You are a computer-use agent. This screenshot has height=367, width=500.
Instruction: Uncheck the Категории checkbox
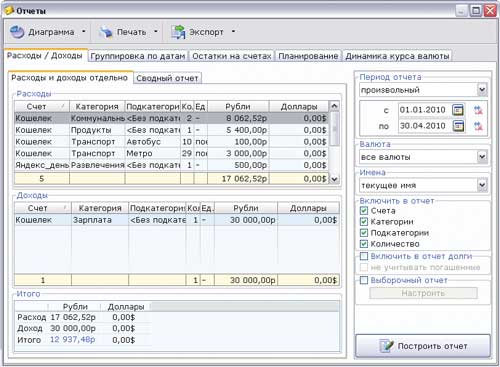click(x=364, y=222)
